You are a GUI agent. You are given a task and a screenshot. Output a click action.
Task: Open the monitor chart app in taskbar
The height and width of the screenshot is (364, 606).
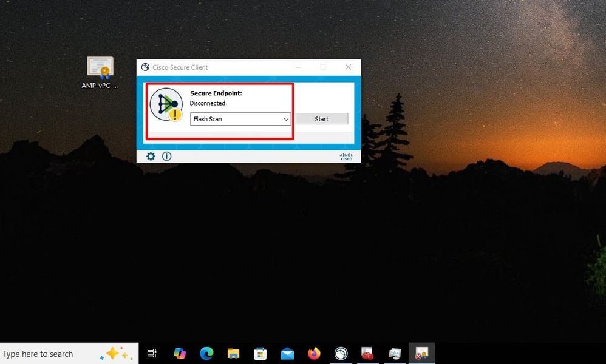[x=395, y=353]
